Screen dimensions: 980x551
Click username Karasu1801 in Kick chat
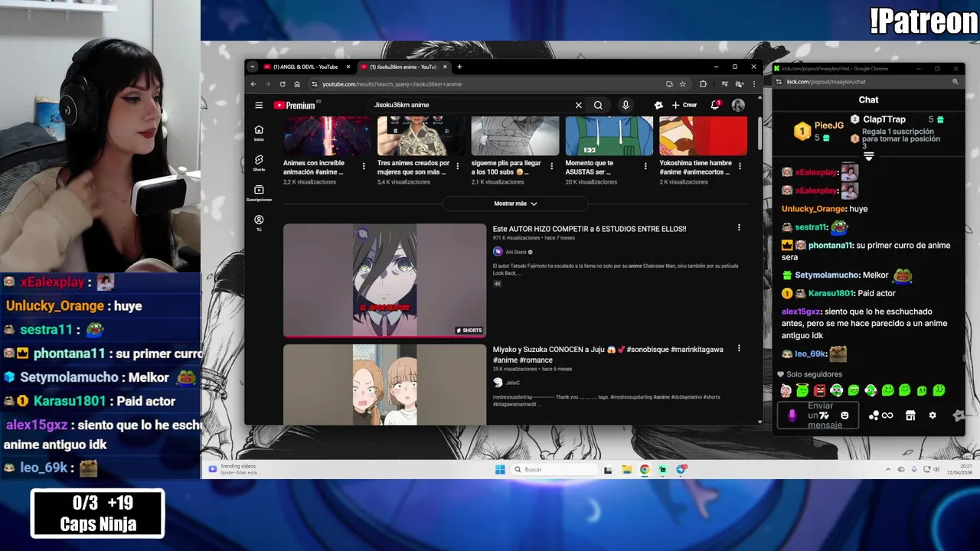[x=831, y=293]
